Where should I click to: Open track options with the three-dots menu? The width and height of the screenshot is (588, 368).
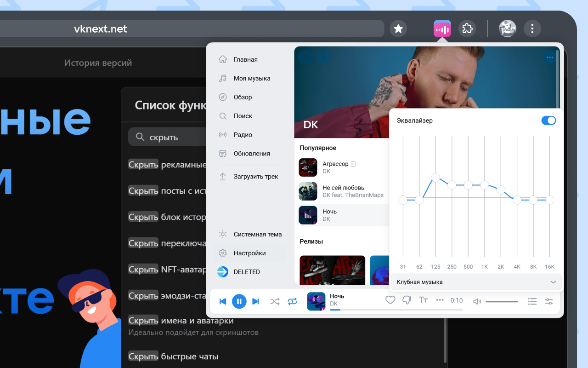(439, 300)
